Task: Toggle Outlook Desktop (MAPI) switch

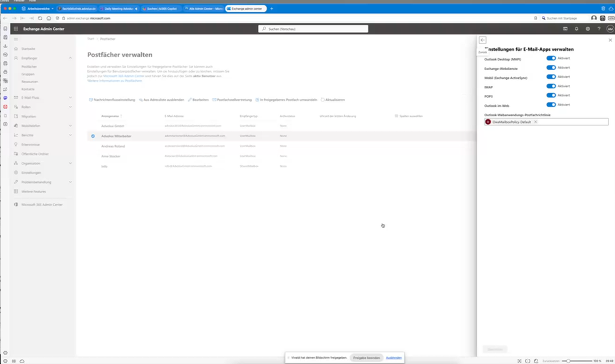Action: (551, 58)
